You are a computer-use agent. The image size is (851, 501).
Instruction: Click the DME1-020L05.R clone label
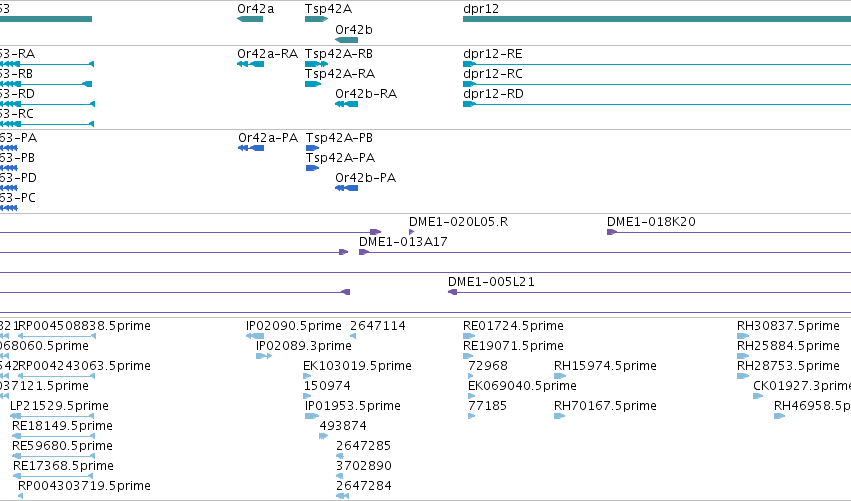459,222
